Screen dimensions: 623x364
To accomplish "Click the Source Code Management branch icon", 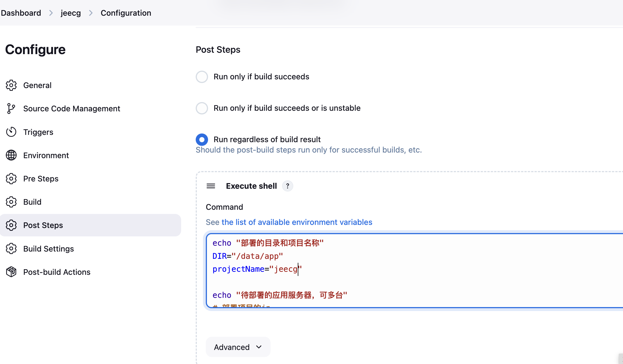I will click(x=11, y=109).
